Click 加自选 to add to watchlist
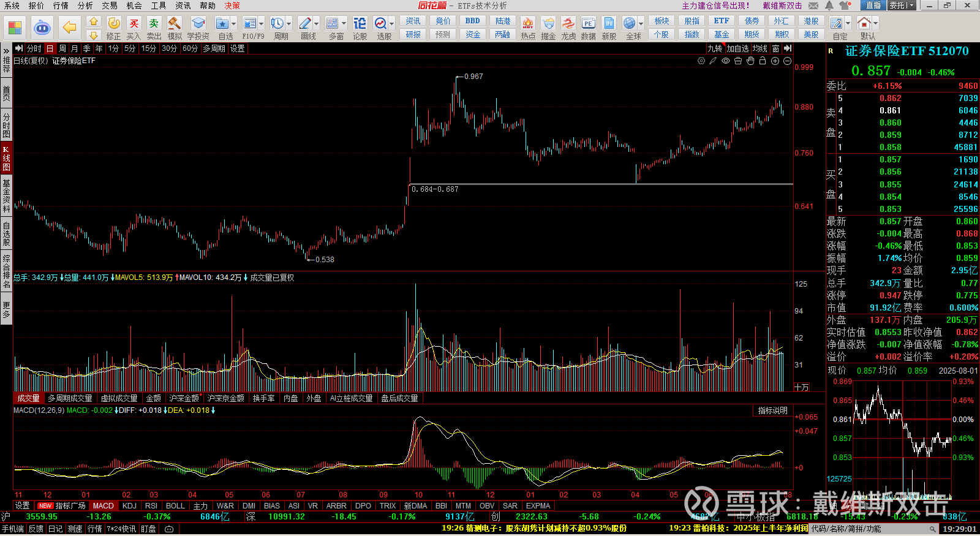The width and height of the screenshot is (980, 536). (x=737, y=48)
